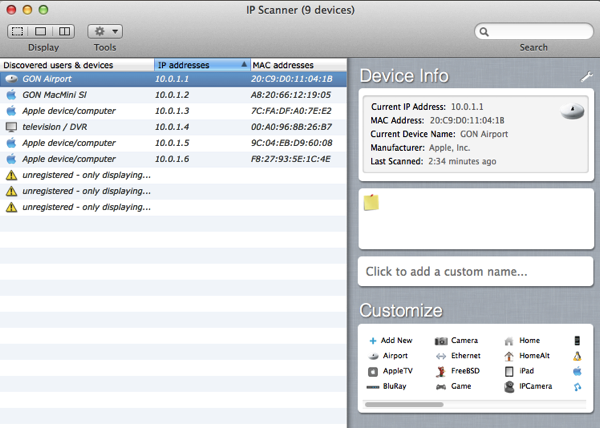Click the Apple icon in the 10.0.1.3 row
Image resolution: width=600 pixels, height=428 pixels.
click(11, 111)
